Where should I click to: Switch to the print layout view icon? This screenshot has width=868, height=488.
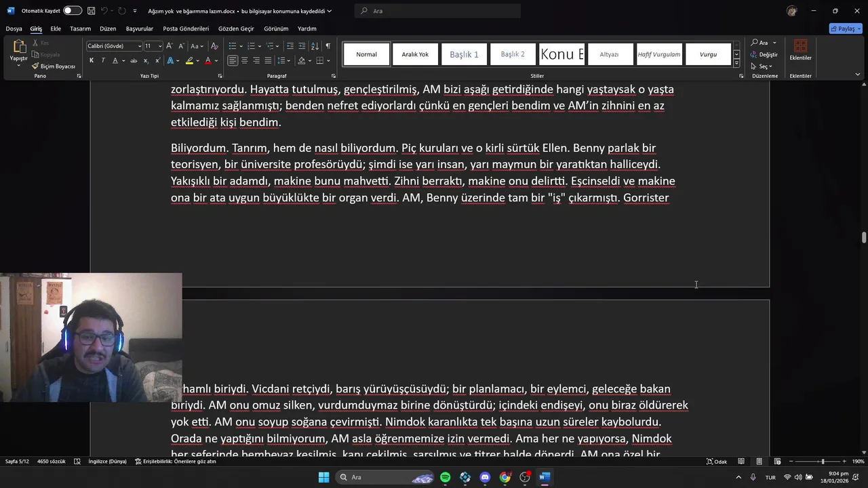(x=759, y=462)
